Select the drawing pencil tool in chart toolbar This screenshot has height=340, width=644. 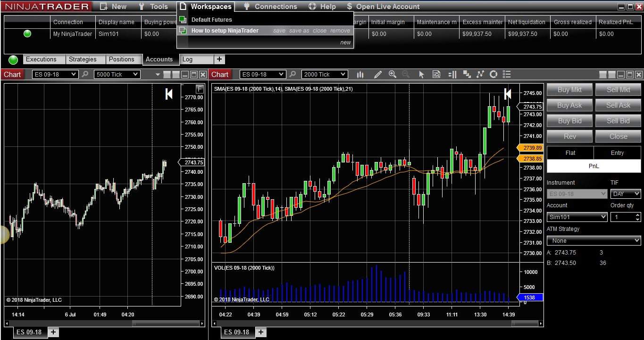pos(377,74)
